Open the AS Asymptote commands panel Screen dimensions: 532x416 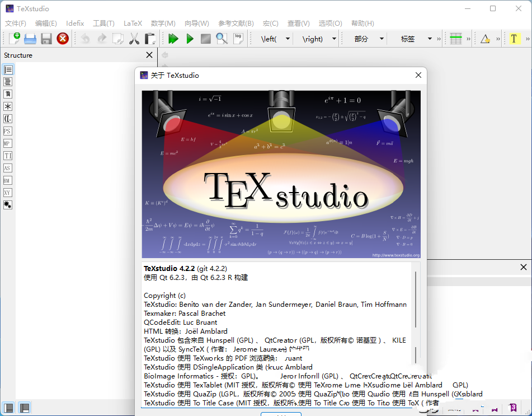(x=8, y=168)
